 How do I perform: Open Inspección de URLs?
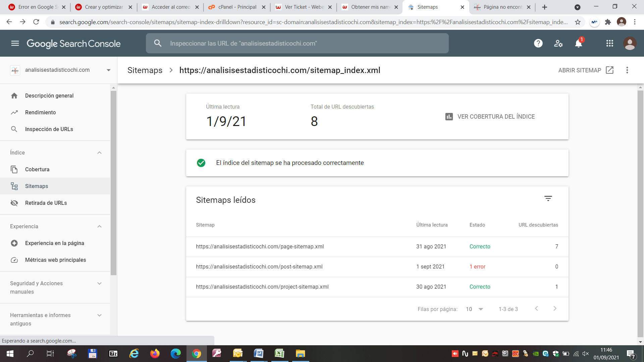coord(55,129)
